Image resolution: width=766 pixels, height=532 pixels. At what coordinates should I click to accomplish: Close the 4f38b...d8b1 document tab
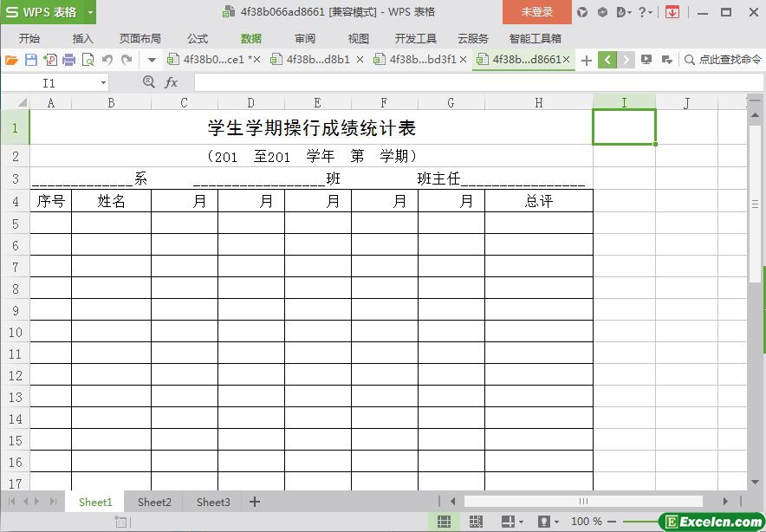coord(360,60)
